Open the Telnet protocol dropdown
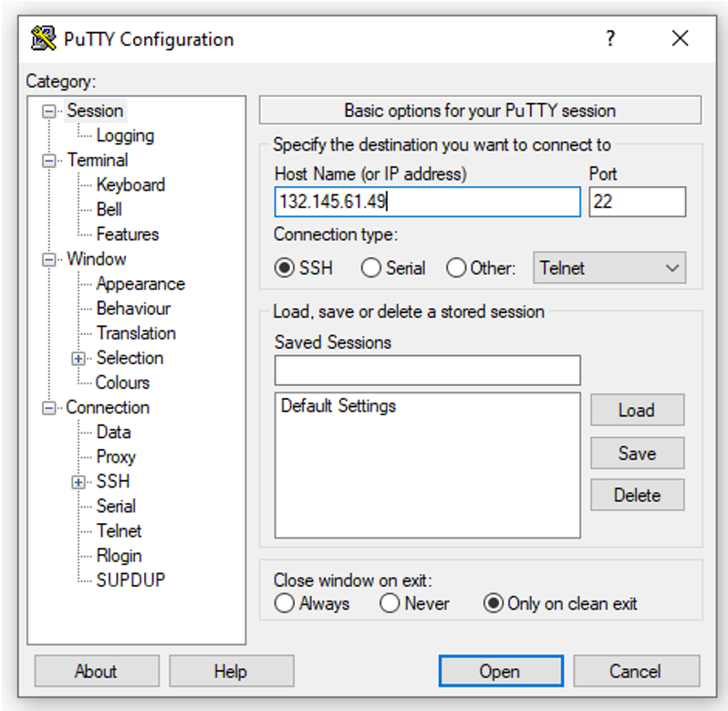This screenshot has height=711, width=728. point(609,268)
